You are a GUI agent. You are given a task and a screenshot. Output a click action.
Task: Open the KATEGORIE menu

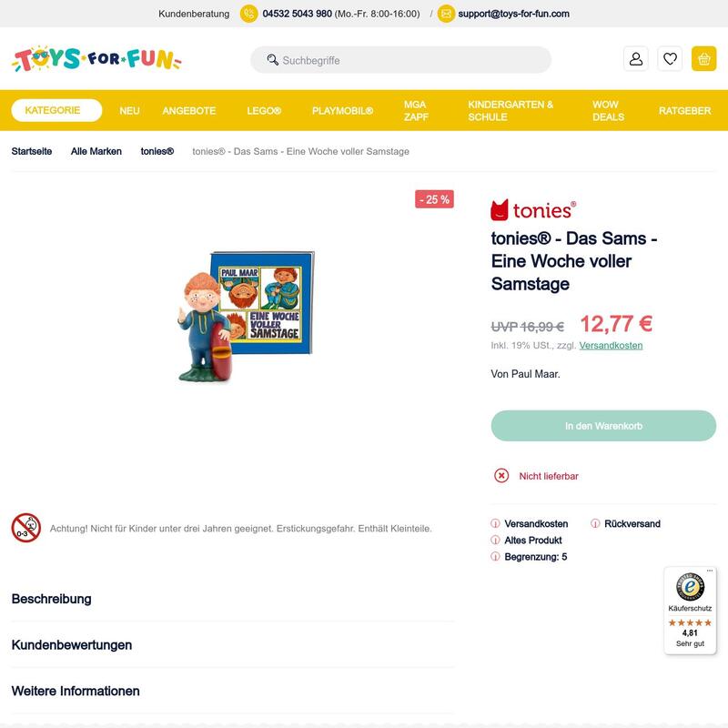(56, 110)
